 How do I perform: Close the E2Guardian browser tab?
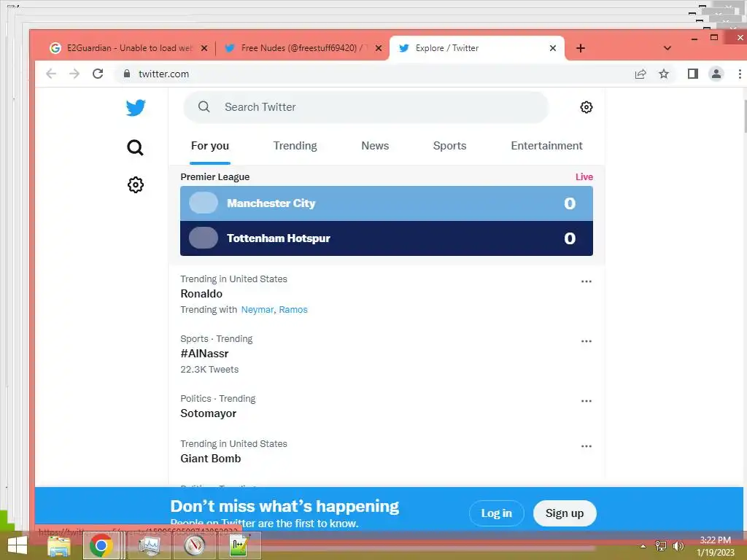coord(204,48)
